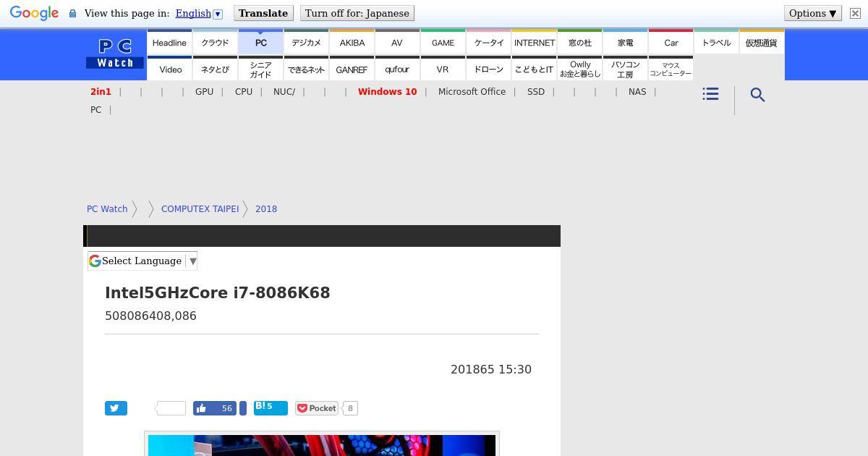Open the シニアガイド tab
The image size is (868, 456).
[260, 69]
